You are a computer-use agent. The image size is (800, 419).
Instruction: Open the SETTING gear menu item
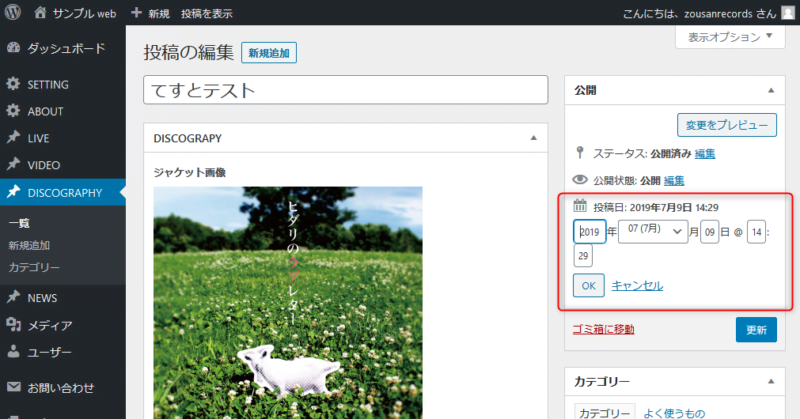pos(47,85)
